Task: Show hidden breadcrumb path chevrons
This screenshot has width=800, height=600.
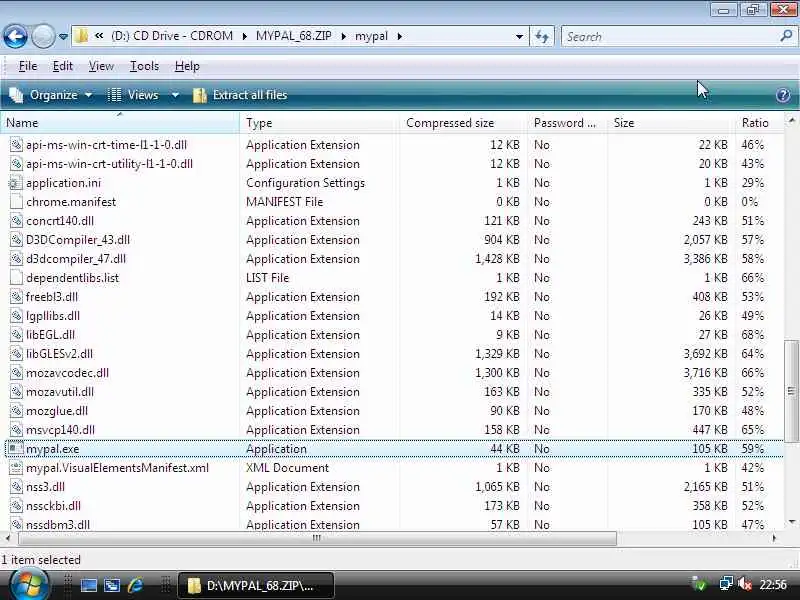Action: tap(99, 36)
